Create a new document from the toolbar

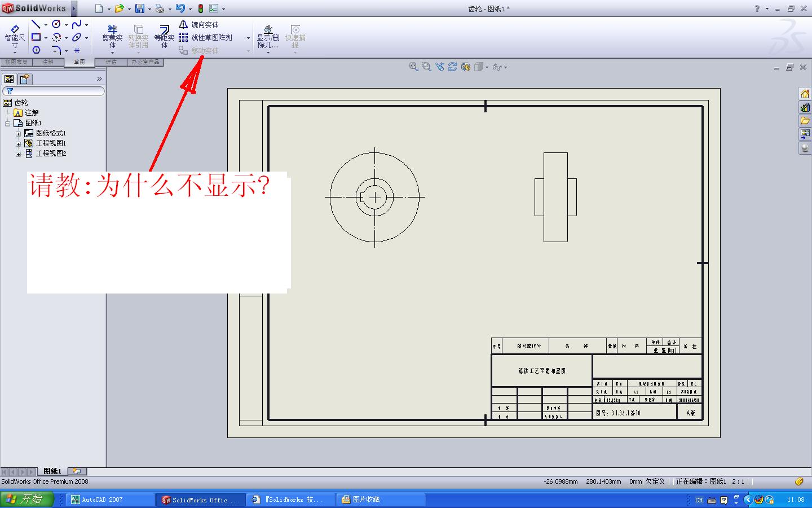tap(99, 8)
